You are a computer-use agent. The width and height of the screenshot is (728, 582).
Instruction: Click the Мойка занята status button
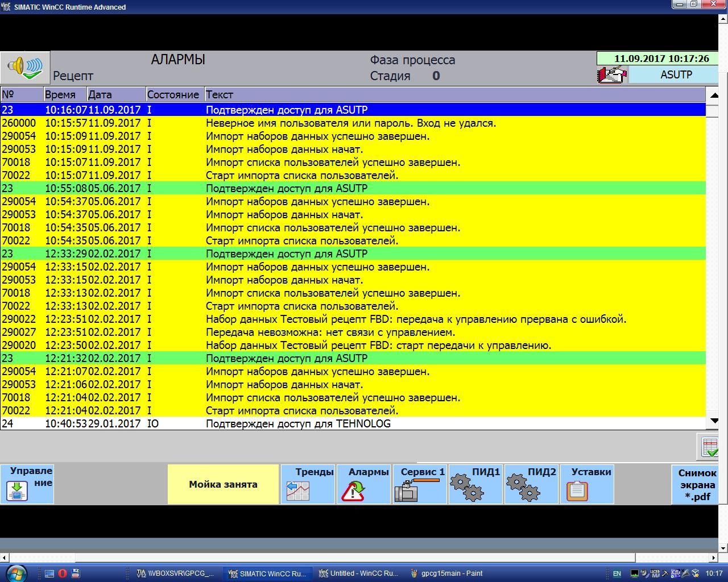(x=223, y=484)
